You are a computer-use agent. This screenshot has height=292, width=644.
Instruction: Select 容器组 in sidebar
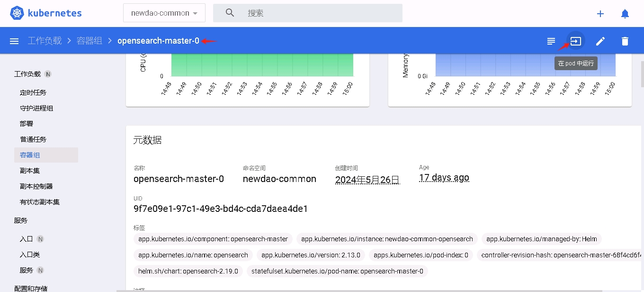(46, 155)
